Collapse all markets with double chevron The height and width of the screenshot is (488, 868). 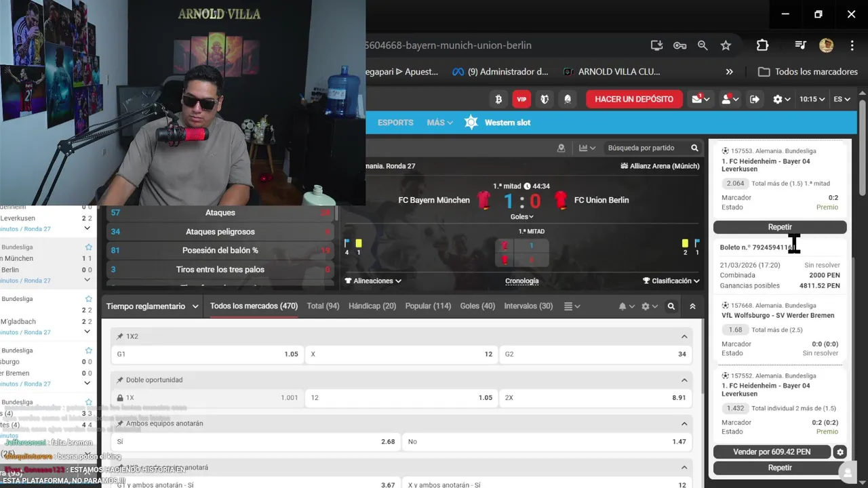pyautogui.click(x=692, y=306)
